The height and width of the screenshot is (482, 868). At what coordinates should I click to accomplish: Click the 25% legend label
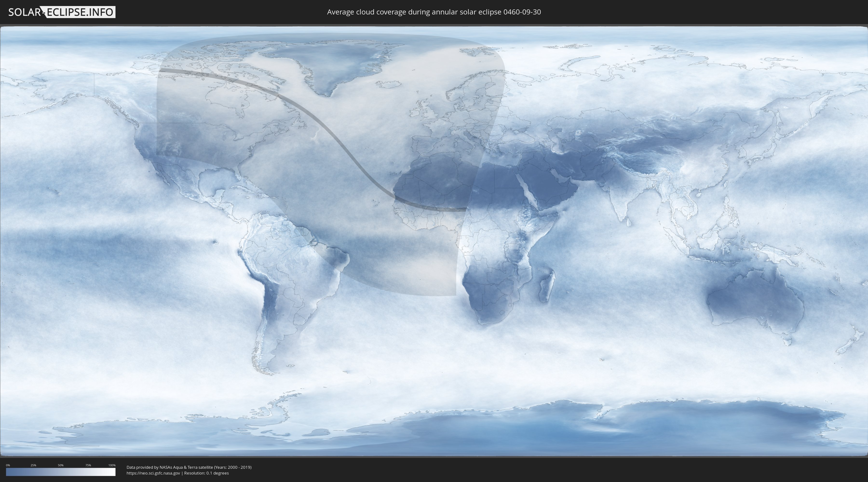(x=33, y=465)
